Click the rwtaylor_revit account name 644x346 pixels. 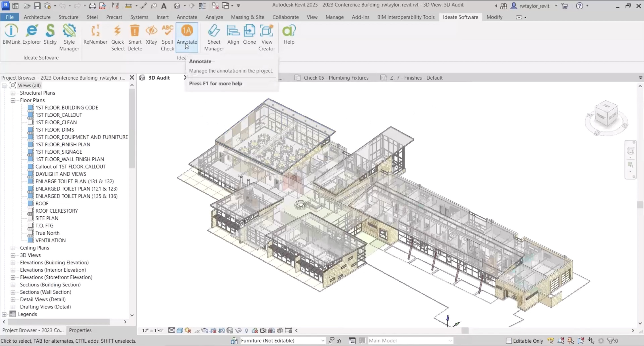point(535,6)
